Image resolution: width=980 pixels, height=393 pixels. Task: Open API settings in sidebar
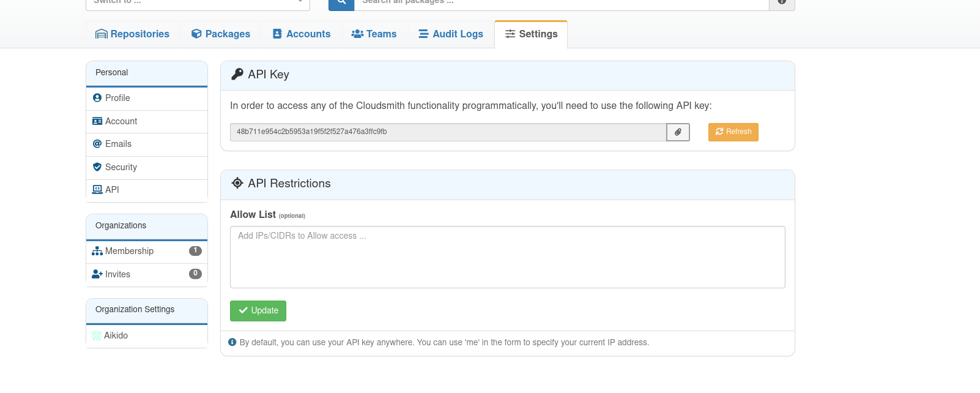147,190
